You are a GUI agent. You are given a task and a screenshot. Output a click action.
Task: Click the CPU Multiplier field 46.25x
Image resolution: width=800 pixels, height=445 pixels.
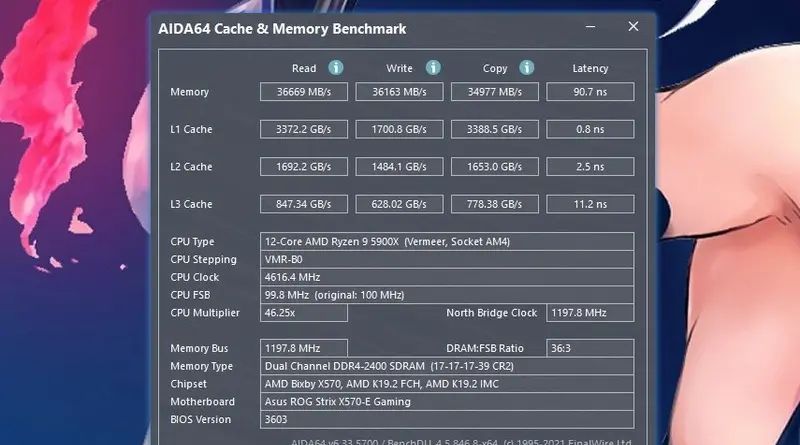point(304,313)
